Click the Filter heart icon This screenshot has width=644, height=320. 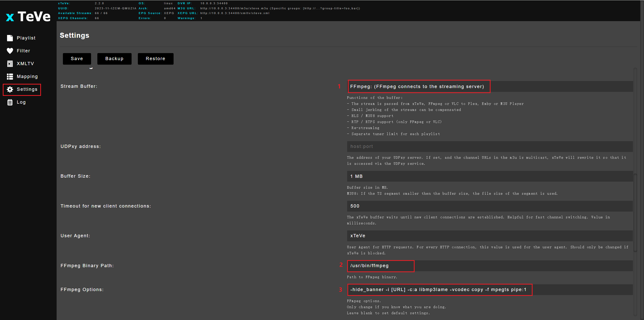(10, 51)
